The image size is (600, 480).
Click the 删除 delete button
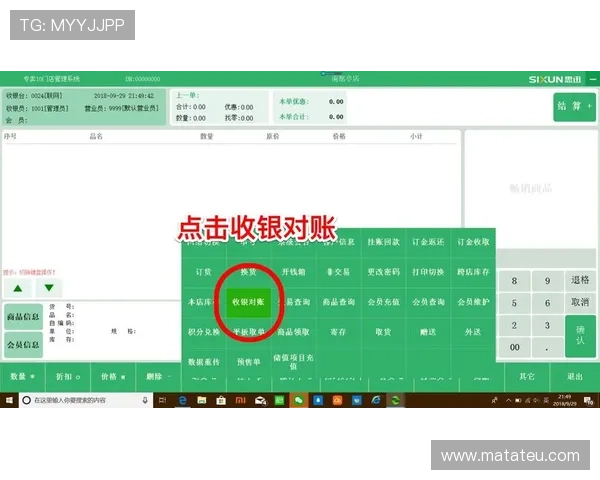[x=158, y=377]
